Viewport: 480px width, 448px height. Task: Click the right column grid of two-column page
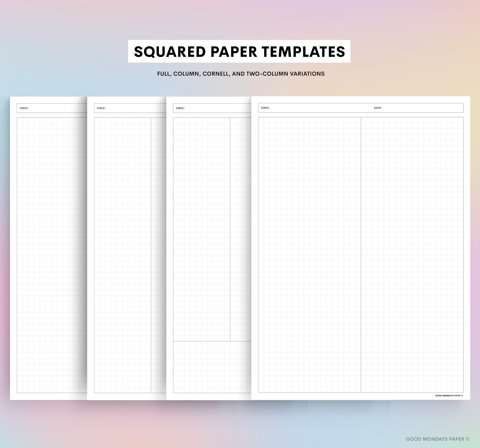click(x=412, y=255)
